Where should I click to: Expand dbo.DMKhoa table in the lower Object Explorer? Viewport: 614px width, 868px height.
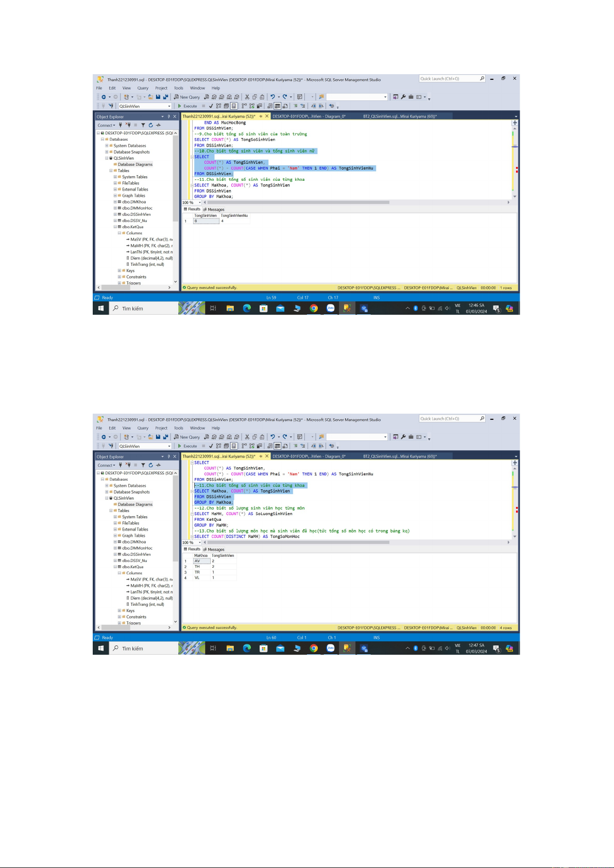tap(115, 542)
